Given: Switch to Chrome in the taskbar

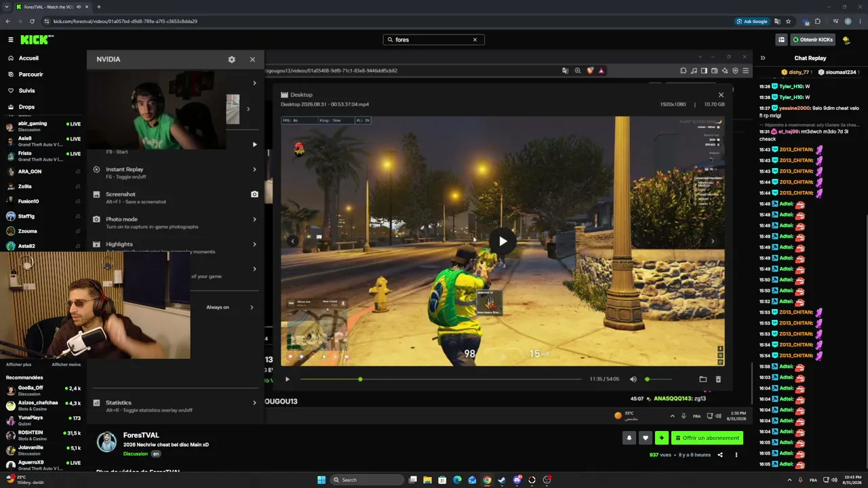Looking at the screenshot, I should 487,480.
